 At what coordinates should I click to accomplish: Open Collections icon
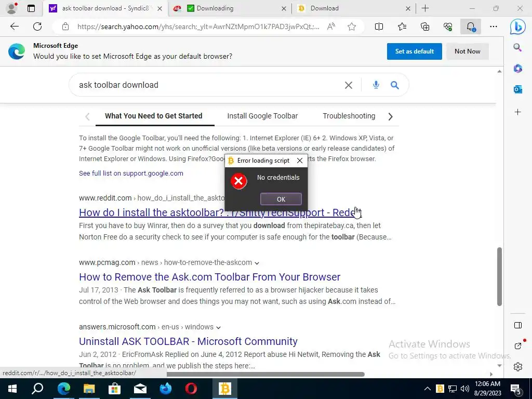[425, 26]
